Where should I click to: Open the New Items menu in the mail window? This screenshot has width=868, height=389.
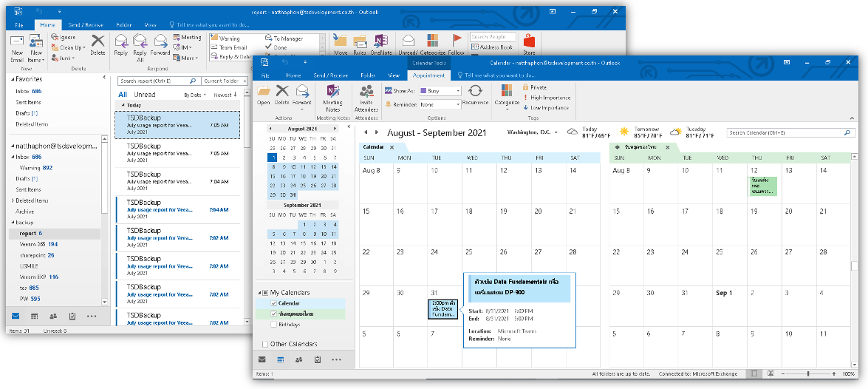click(x=36, y=48)
